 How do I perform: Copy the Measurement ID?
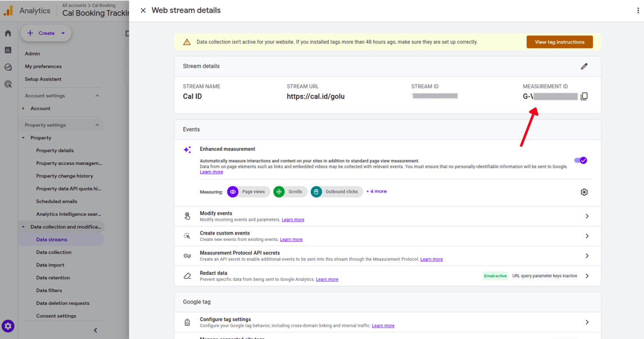(584, 96)
